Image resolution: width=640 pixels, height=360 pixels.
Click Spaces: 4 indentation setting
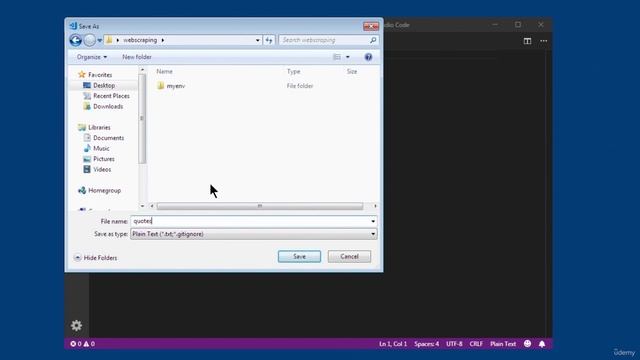427,344
